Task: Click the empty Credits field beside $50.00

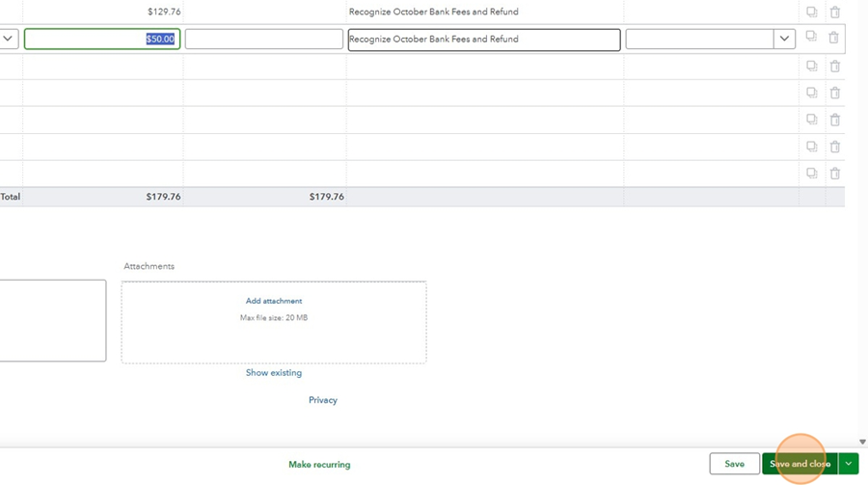Action: coord(263,40)
